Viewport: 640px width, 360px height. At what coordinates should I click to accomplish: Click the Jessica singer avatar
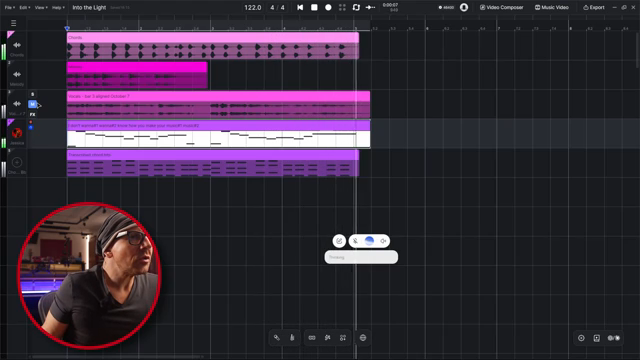click(x=17, y=133)
